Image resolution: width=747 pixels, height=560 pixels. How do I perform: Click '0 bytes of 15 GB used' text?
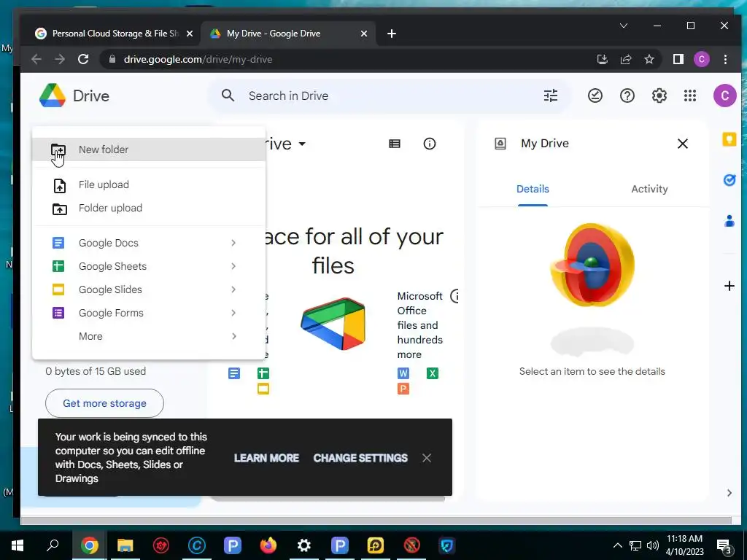coord(96,371)
